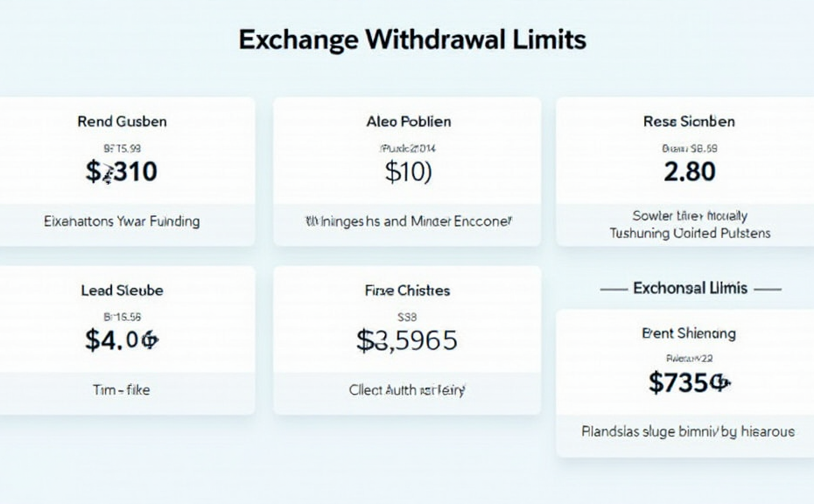814x504 pixels.
Task: Select the $3,5965 amount value
Action: (x=407, y=339)
